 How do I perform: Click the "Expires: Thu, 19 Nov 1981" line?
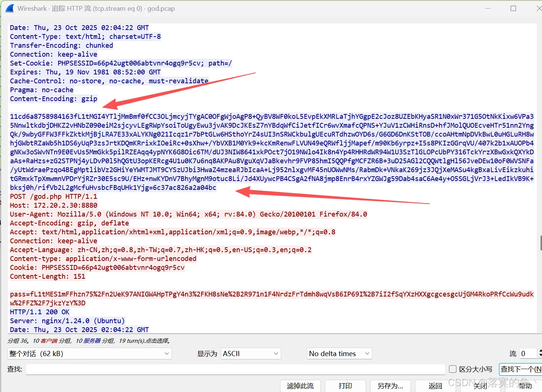click(85, 72)
